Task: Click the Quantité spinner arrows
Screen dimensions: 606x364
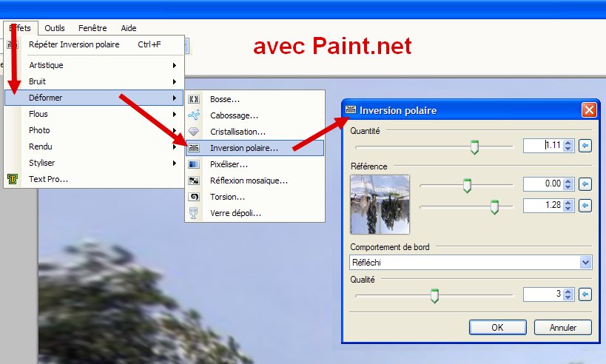Action: (x=568, y=146)
